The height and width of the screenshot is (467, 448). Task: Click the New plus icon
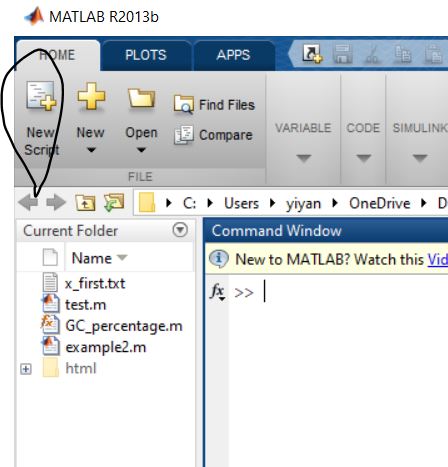pyautogui.click(x=91, y=97)
